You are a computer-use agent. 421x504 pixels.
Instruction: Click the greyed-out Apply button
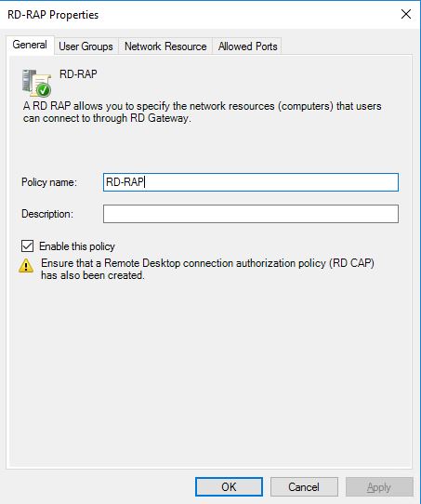[379, 486]
